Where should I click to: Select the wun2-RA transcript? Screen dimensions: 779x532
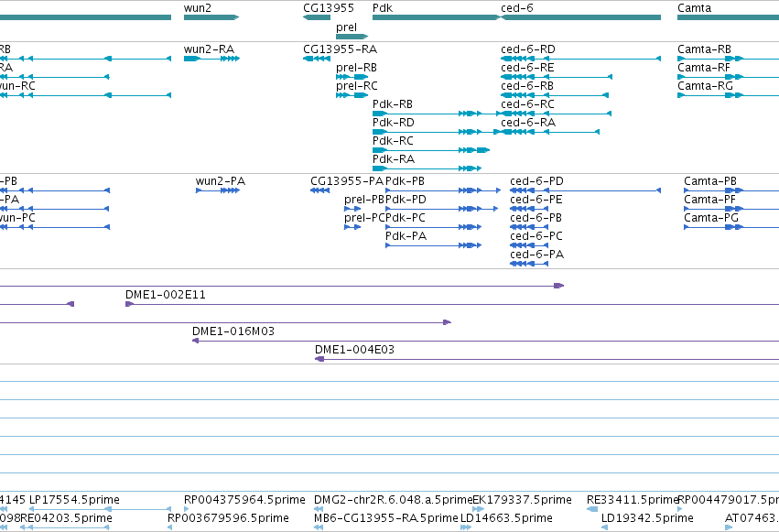pos(211,59)
